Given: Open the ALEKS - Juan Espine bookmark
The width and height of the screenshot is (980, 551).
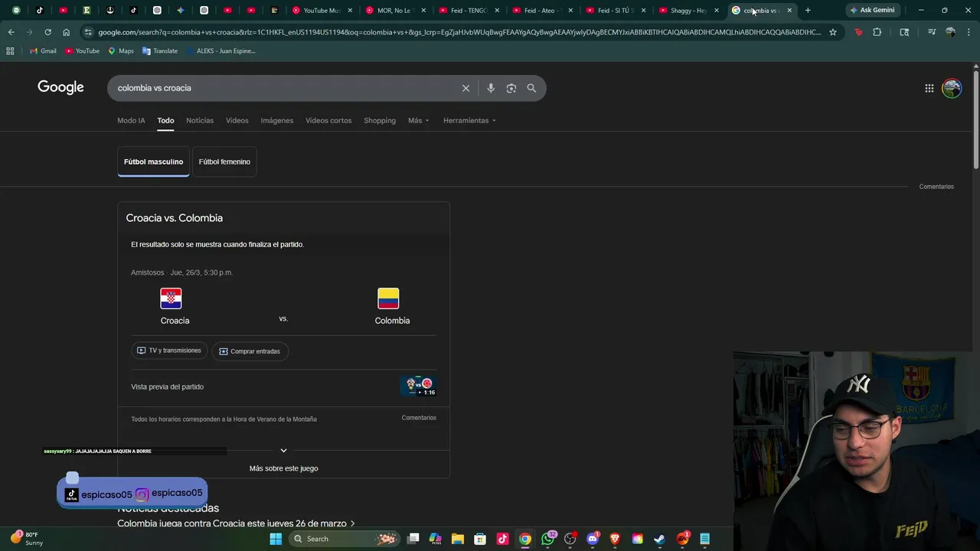Looking at the screenshot, I should click(220, 51).
